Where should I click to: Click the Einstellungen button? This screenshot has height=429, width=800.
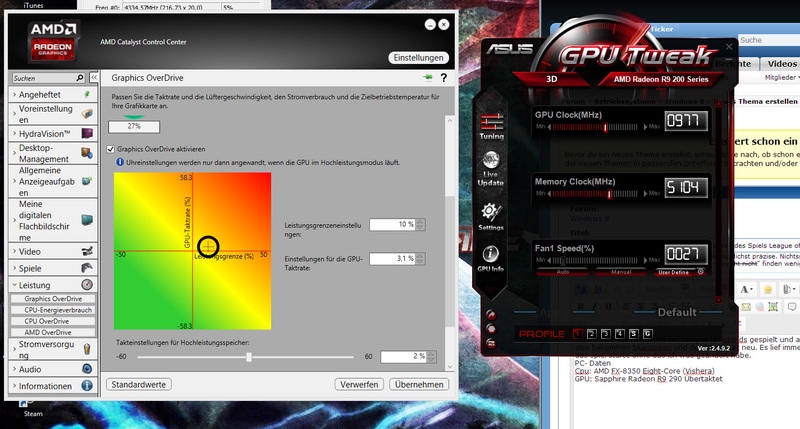(418, 58)
